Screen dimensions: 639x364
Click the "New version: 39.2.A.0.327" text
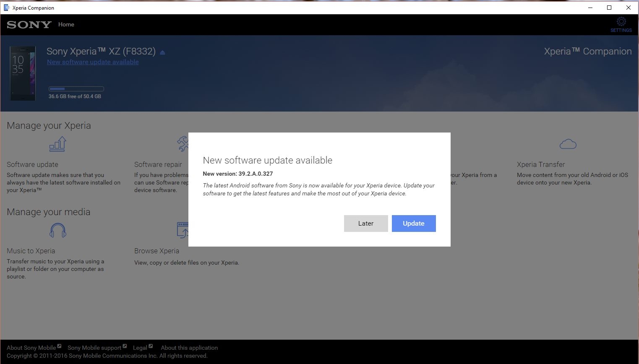coord(238,174)
